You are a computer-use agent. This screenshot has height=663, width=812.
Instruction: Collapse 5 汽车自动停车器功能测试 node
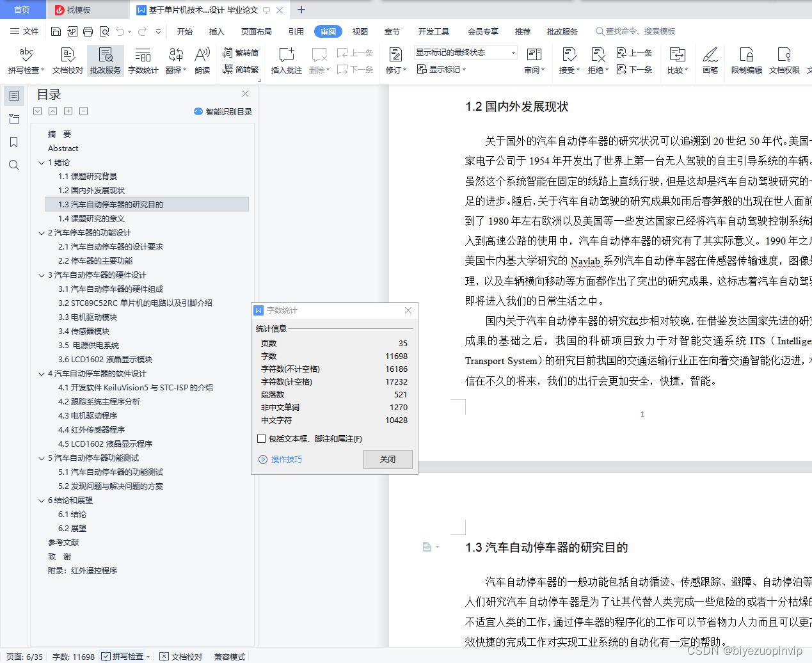coord(42,458)
